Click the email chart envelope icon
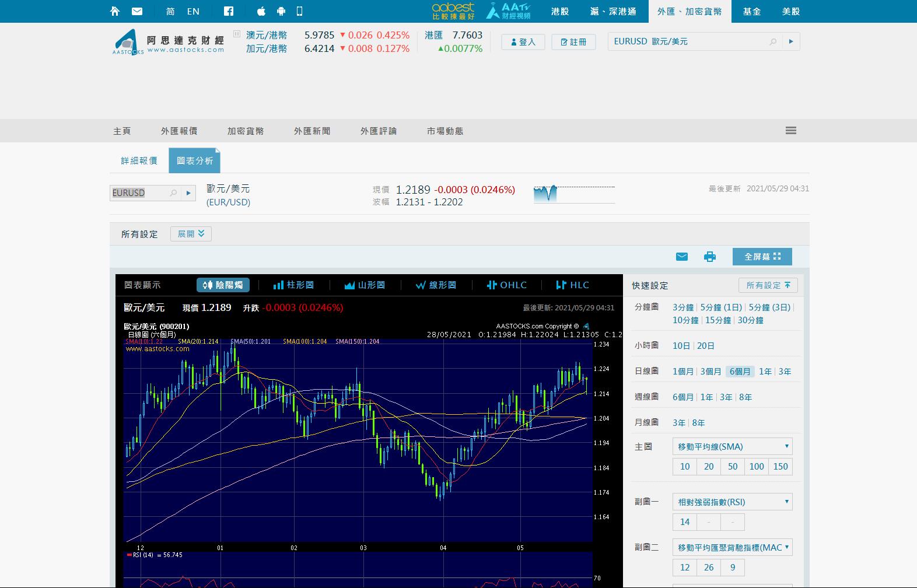This screenshot has width=917, height=588. [x=681, y=257]
